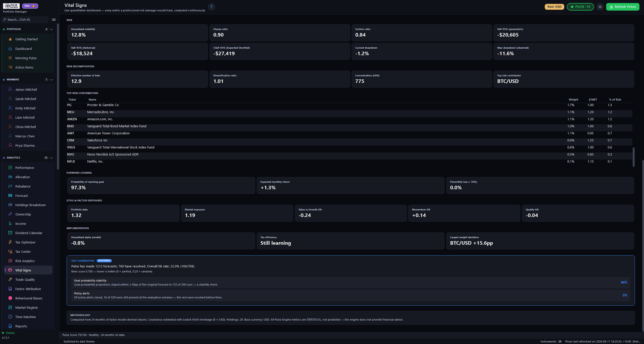Click the Instruments: 38 status bar entry
The image size is (644, 344).
coord(551,341)
